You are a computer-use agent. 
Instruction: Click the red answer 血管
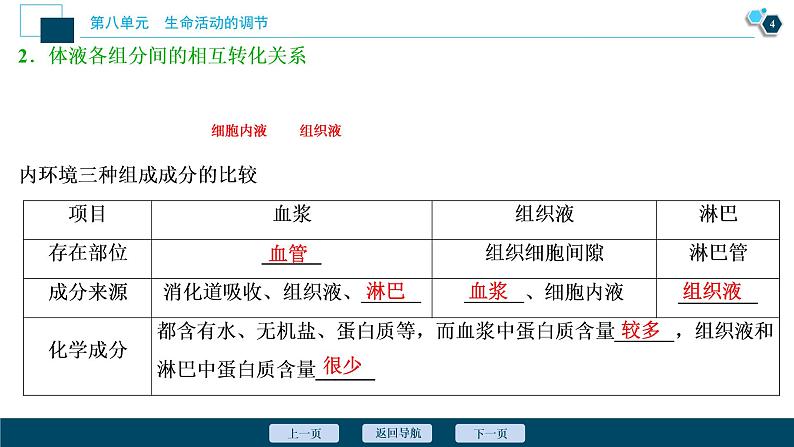288,253
